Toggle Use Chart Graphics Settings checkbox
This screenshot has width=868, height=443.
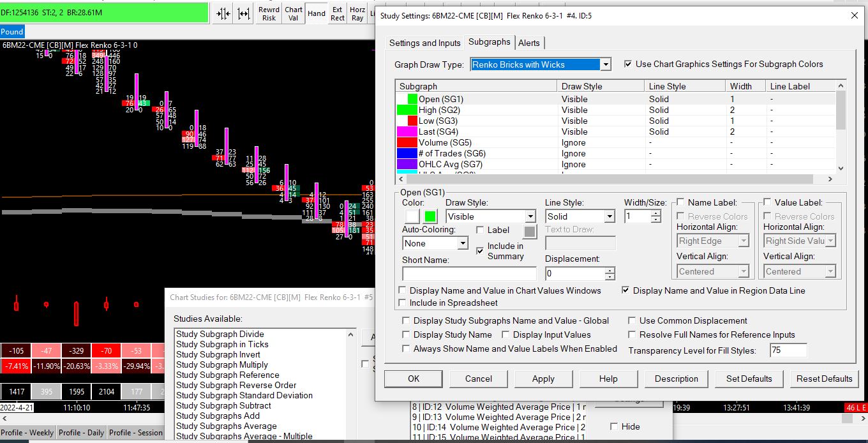pos(628,64)
